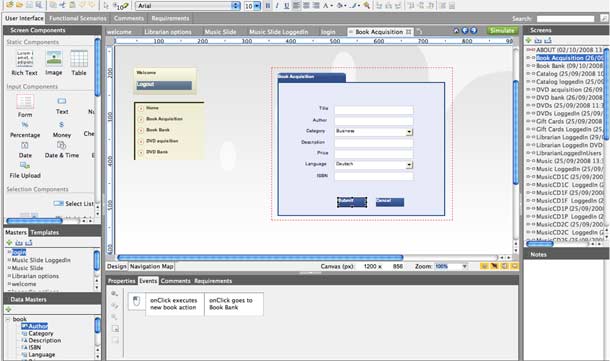Image resolution: width=610 pixels, height=361 pixels.
Task: Click inside the Search input field
Action: coord(565,19)
